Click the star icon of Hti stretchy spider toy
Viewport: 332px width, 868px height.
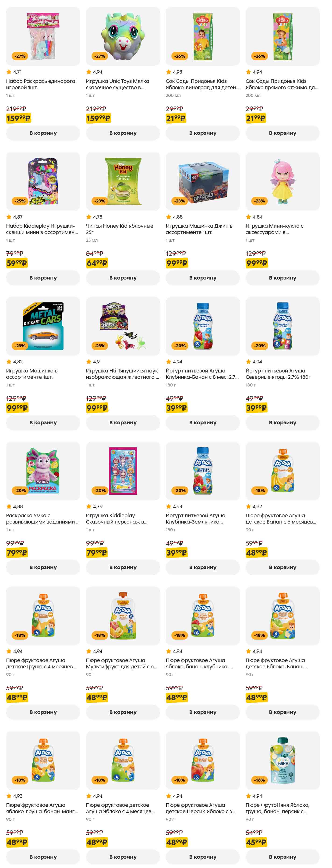tap(89, 361)
